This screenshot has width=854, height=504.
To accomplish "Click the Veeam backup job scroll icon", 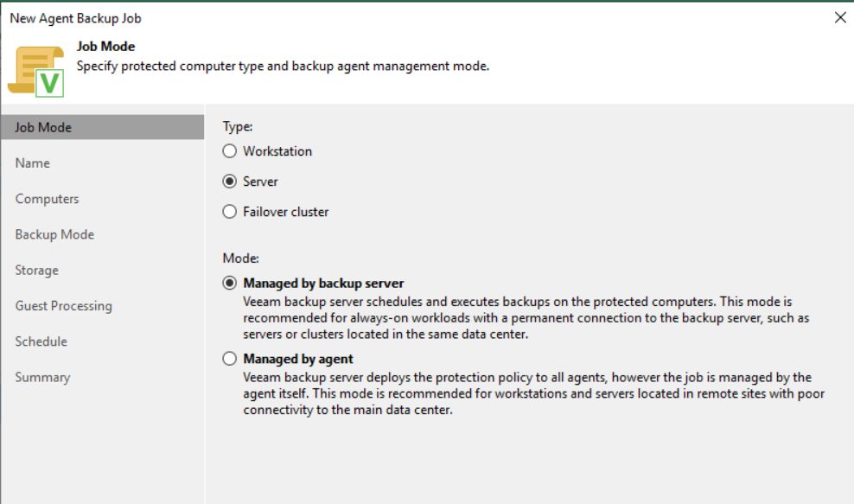I will (35, 68).
